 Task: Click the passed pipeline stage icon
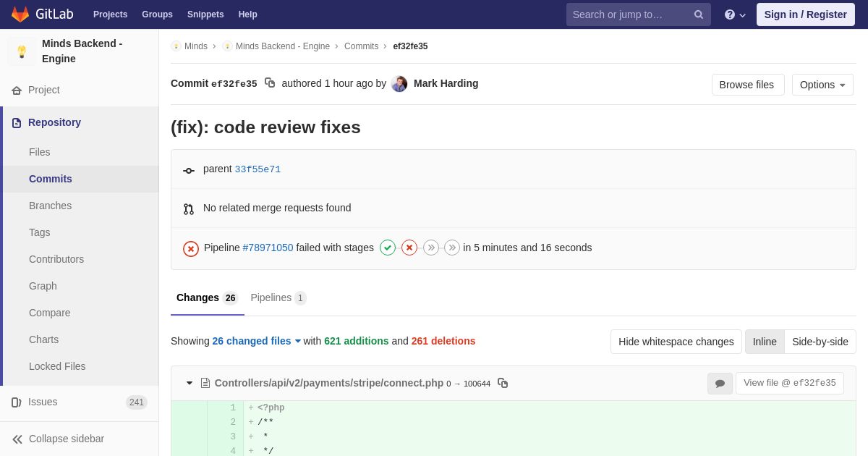pyautogui.click(x=388, y=248)
